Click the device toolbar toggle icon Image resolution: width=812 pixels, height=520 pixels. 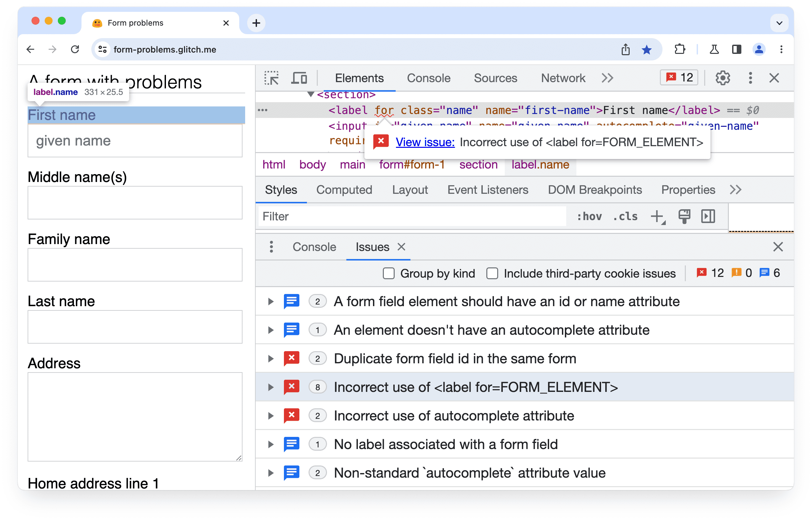click(x=299, y=78)
